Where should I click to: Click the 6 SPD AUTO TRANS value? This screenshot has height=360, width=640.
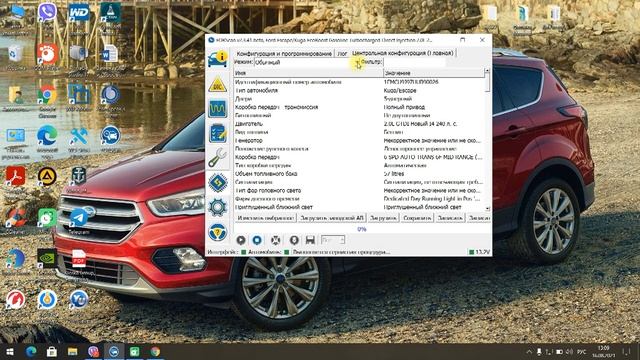click(x=433, y=157)
